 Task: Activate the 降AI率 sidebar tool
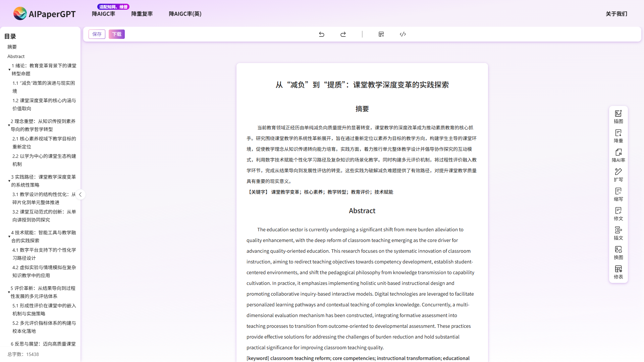coord(618,155)
